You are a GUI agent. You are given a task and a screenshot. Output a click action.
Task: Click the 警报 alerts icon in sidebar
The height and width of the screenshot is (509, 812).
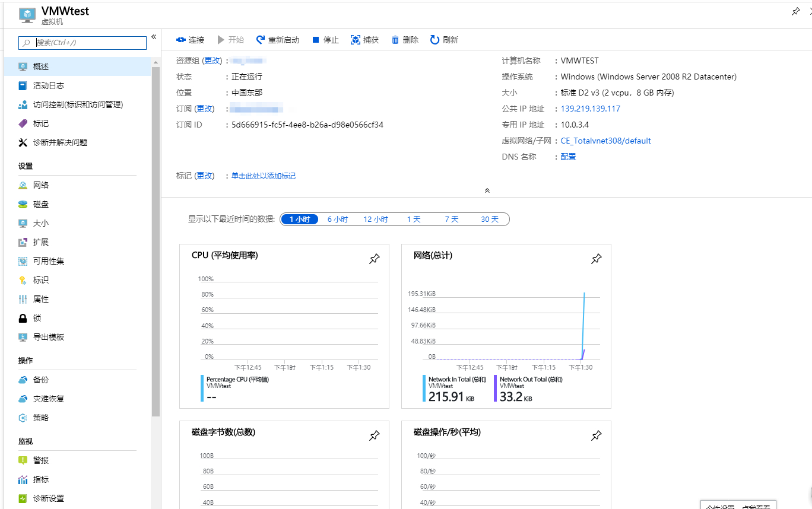[23, 460]
